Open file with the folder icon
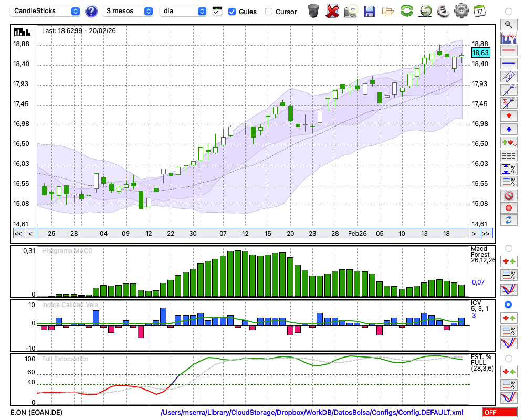The width and height of the screenshot is (525, 420). click(x=388, y=12)
